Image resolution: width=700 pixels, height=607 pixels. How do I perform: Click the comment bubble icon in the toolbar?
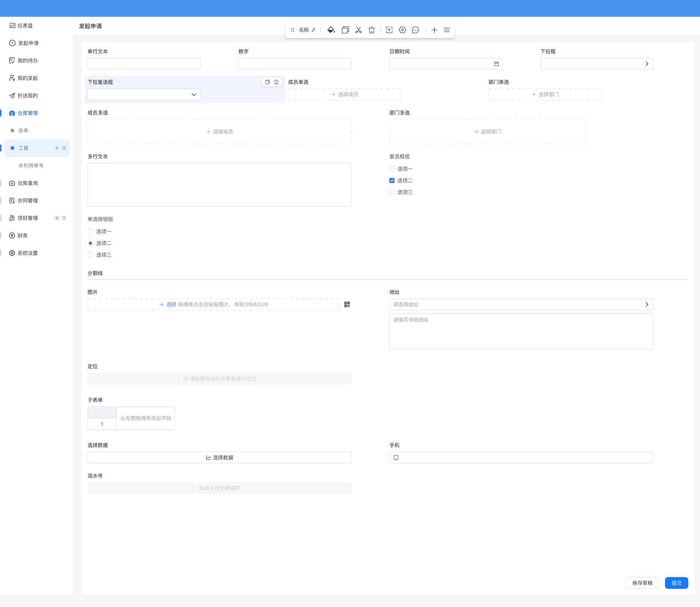coord(415,30)
